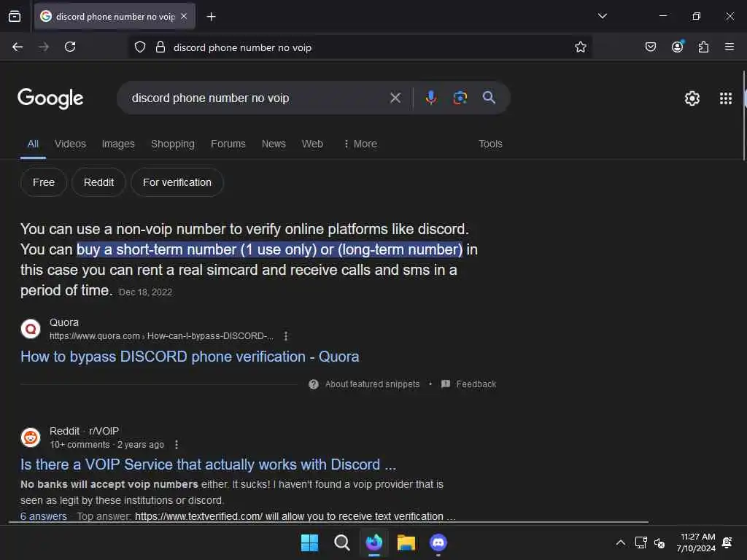Open the 6 answers link
Screen dimensions: 747x560
(x=44, y=516)
